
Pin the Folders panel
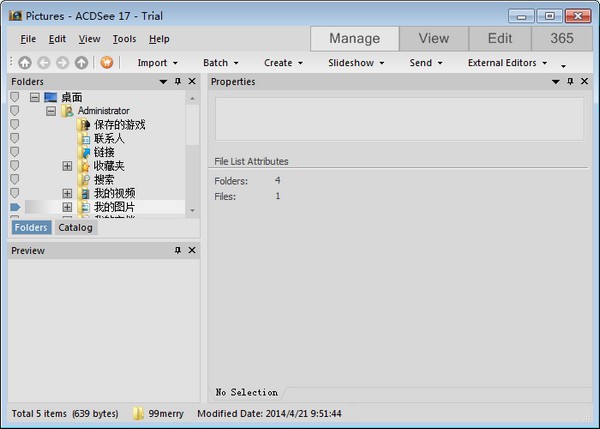177,82
